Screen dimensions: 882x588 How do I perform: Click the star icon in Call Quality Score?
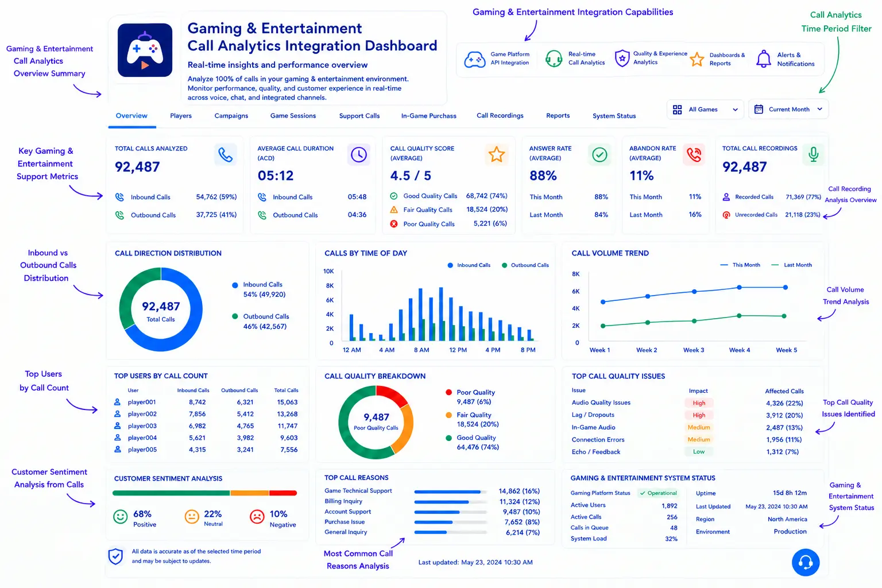pos(497,154)
